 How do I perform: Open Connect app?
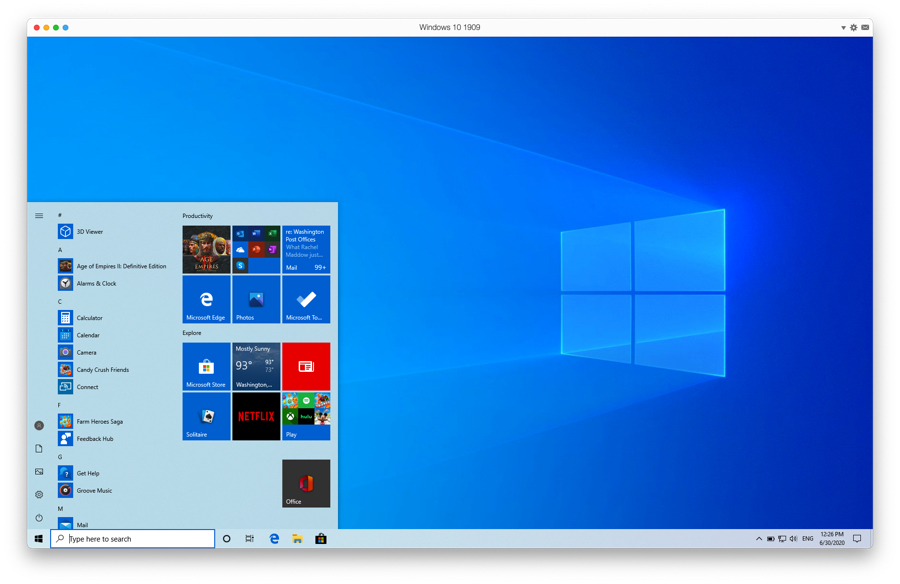pyautogui.click(x=112, y=386)
